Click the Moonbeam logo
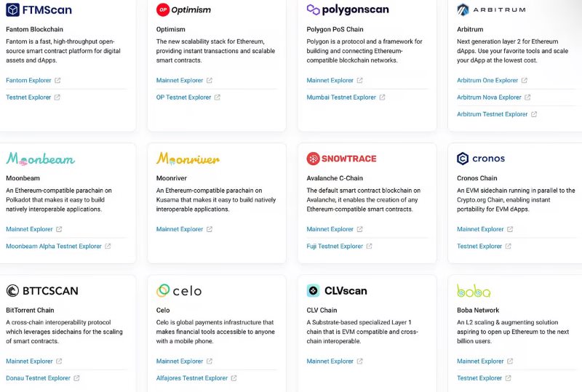The width and height of the screenshot is (582, 392). [x=40, y=159]
